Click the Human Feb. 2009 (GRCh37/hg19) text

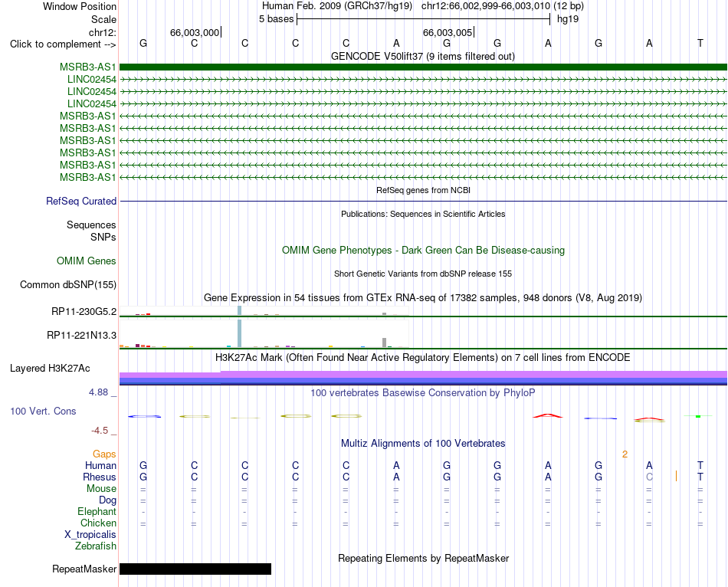tap(337, 6)
